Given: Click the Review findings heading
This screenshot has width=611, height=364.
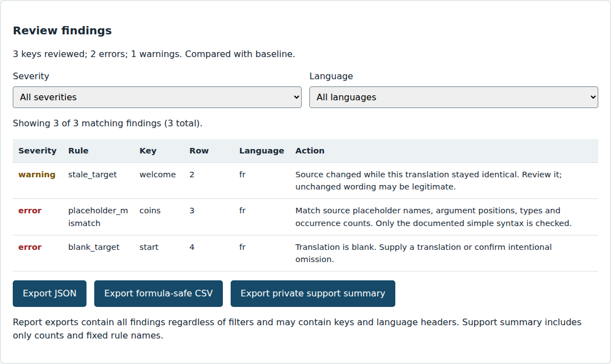Looking at the screenshot, I should pos(62,31).
